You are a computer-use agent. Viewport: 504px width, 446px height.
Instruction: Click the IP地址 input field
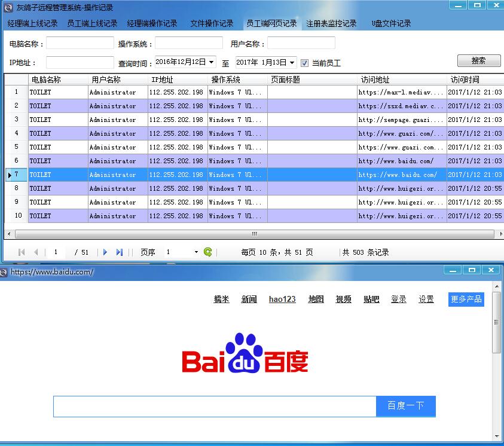(80, 62)
